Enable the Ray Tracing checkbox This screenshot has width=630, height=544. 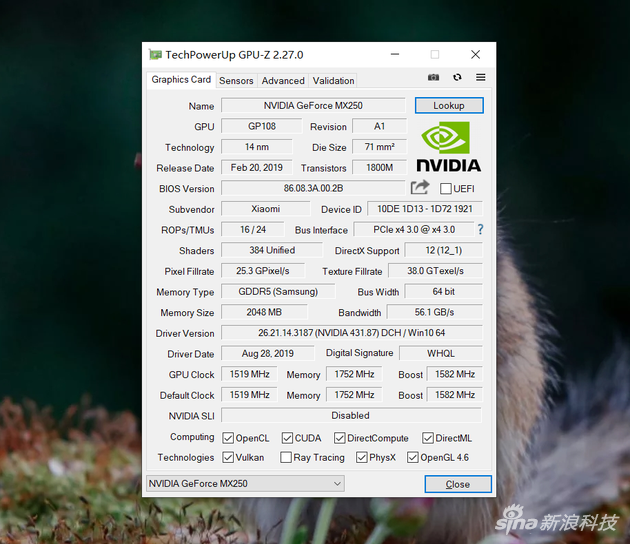[x=286, y=457]
